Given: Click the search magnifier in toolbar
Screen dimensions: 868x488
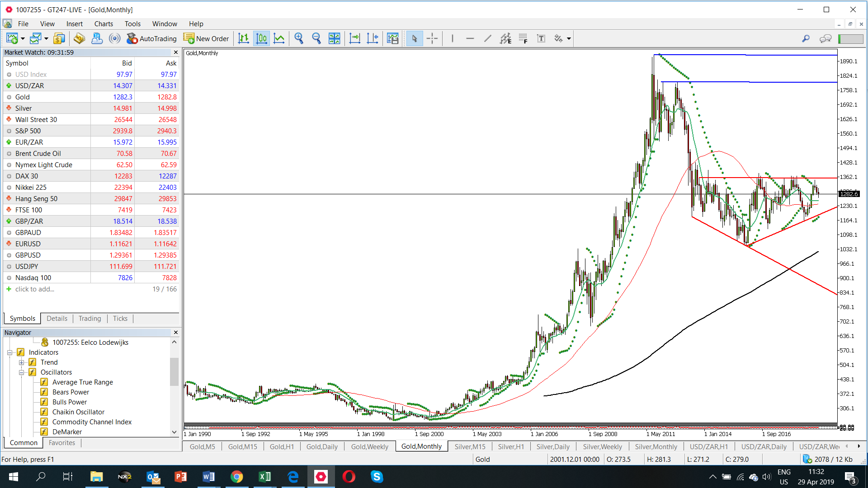Looking at the screenshot, I should (806, 38).
